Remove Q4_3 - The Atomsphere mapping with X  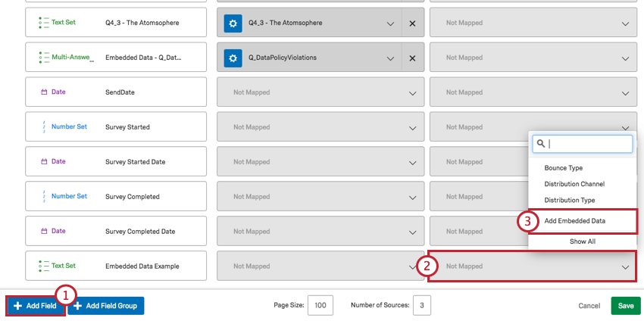click(x=412, y=23)
